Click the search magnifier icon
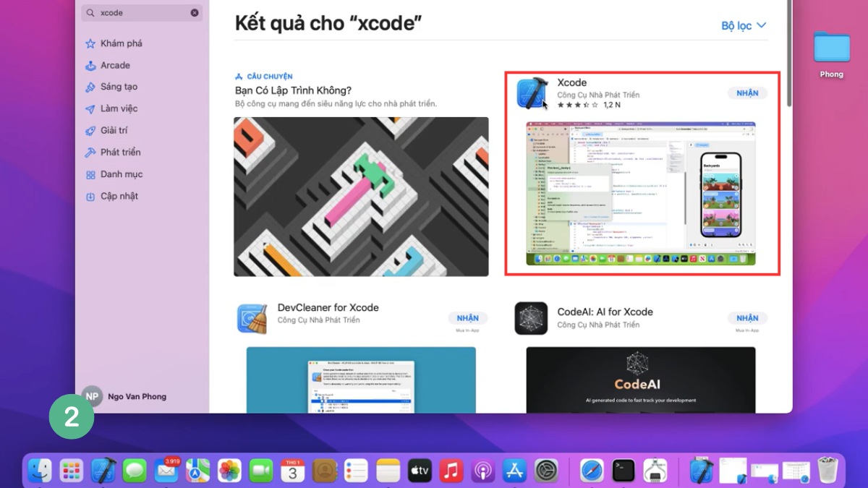868x488 pixels. [x=90, y=13]
